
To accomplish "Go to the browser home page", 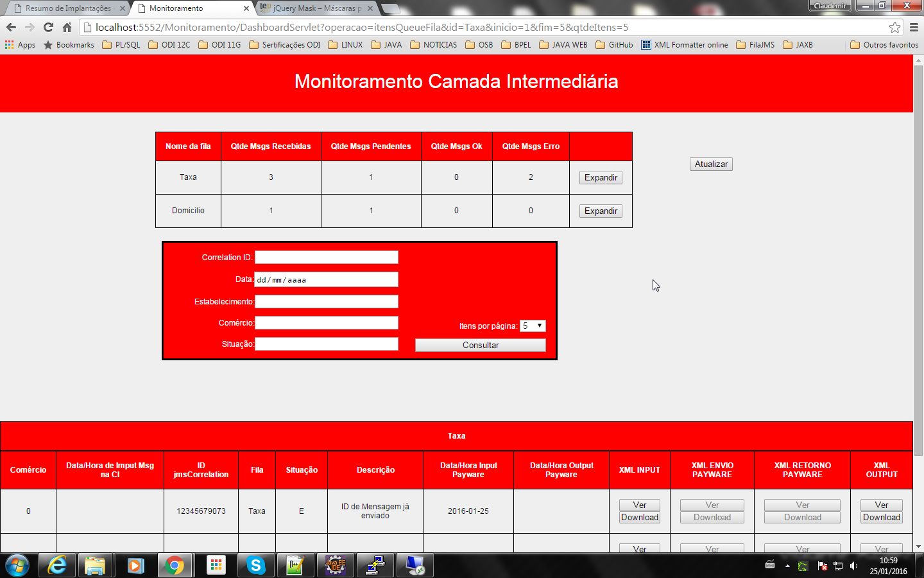I will 67,27.
